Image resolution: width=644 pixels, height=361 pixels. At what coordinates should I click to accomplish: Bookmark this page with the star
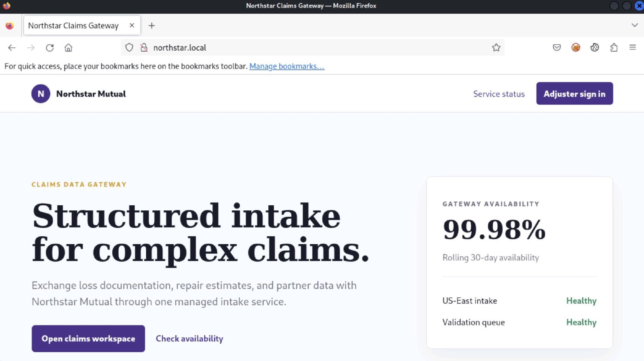[496, 47]
